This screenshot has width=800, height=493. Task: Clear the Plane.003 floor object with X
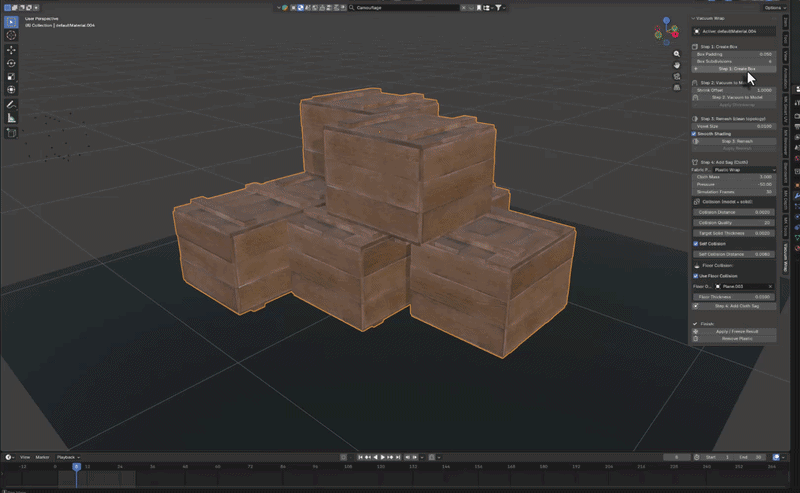[770, 286]
